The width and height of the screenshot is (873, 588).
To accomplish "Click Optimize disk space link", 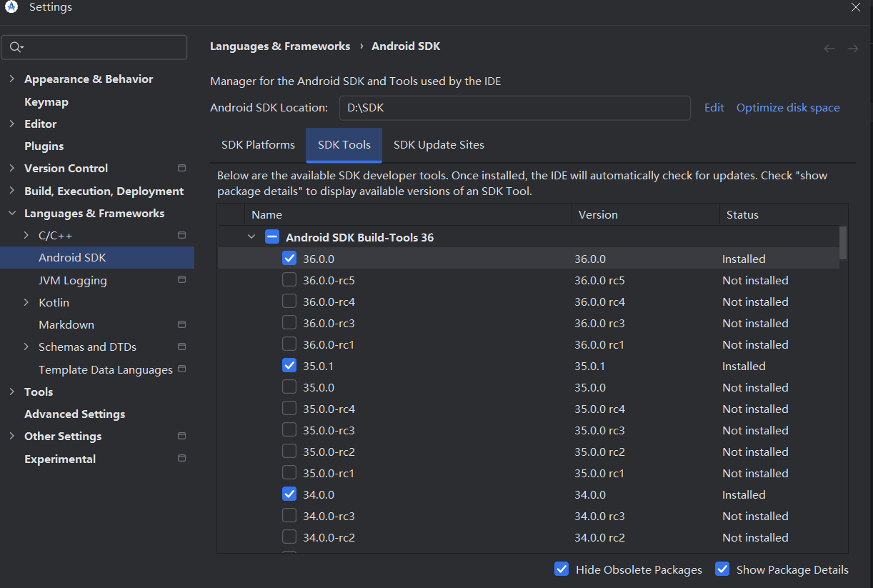I will coord(788,108).
